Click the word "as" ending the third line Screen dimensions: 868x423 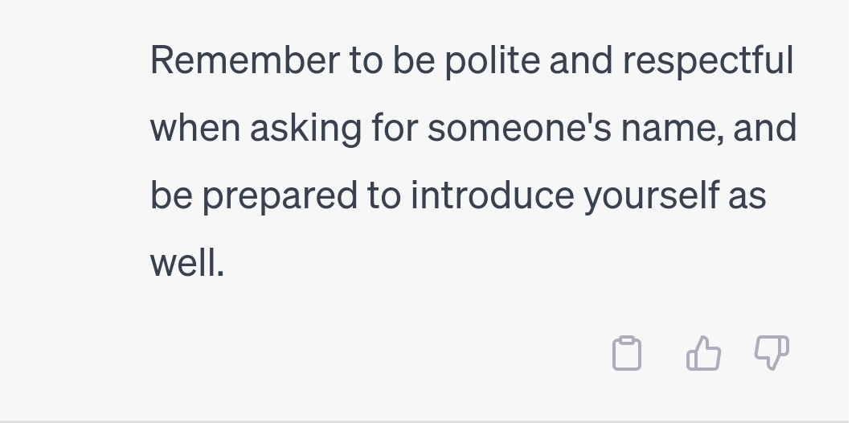click(747, 198)
